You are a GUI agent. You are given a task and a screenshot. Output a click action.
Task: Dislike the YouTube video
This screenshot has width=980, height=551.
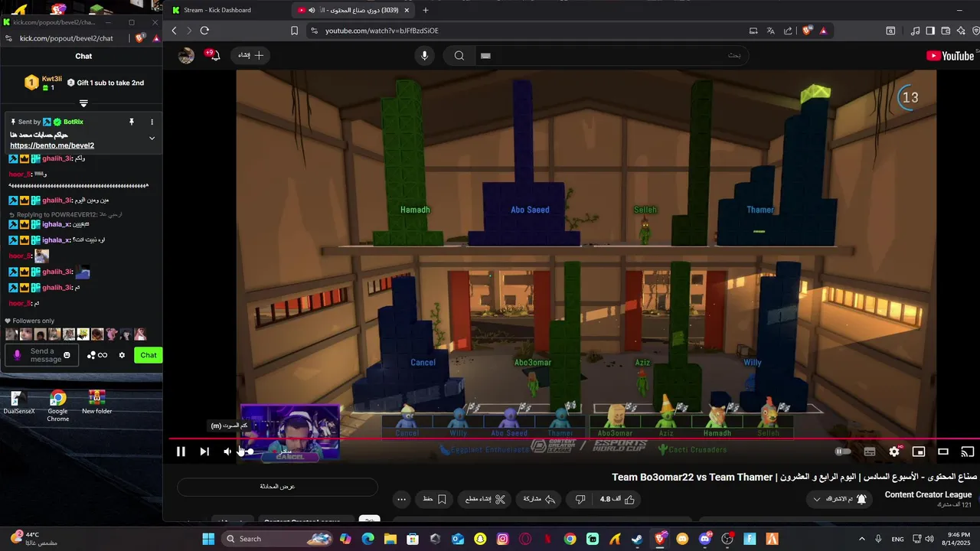pyautogui.click(x=580, y=499)
